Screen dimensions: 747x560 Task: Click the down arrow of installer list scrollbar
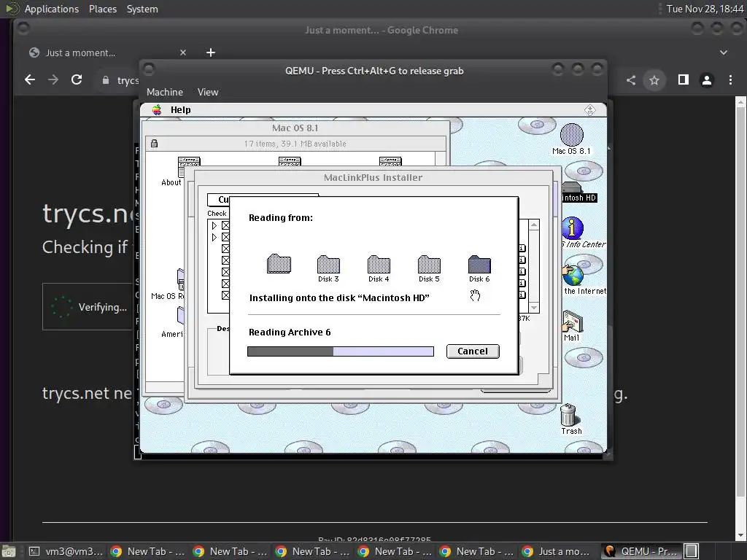coord(534,308)
